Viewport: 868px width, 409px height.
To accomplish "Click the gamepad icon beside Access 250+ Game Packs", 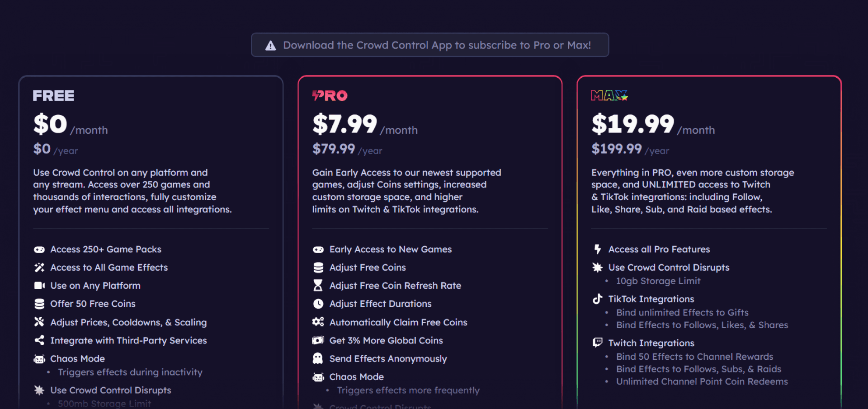I will pos(39,249).
